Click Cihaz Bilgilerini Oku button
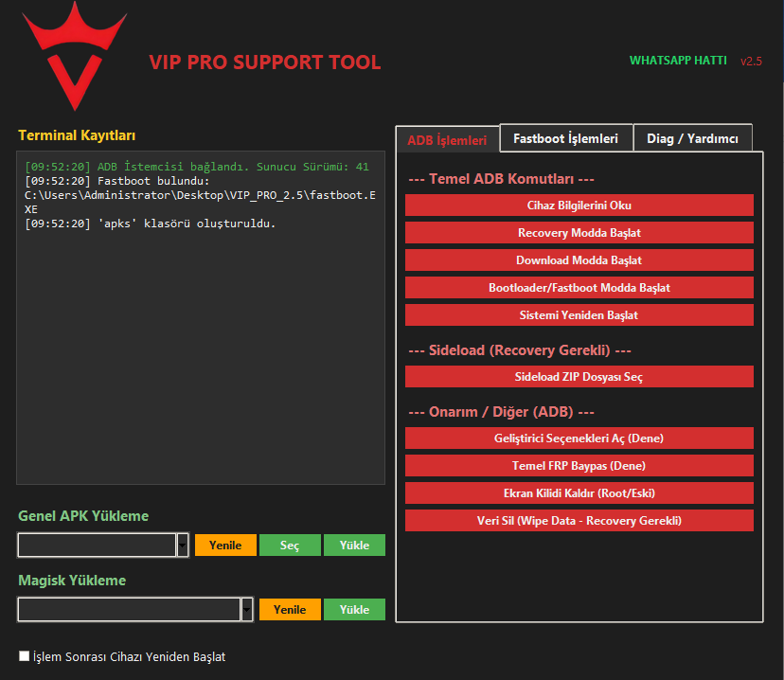This screenshot has height=680, width=784. pyautogui.click(x=579, y=205)
